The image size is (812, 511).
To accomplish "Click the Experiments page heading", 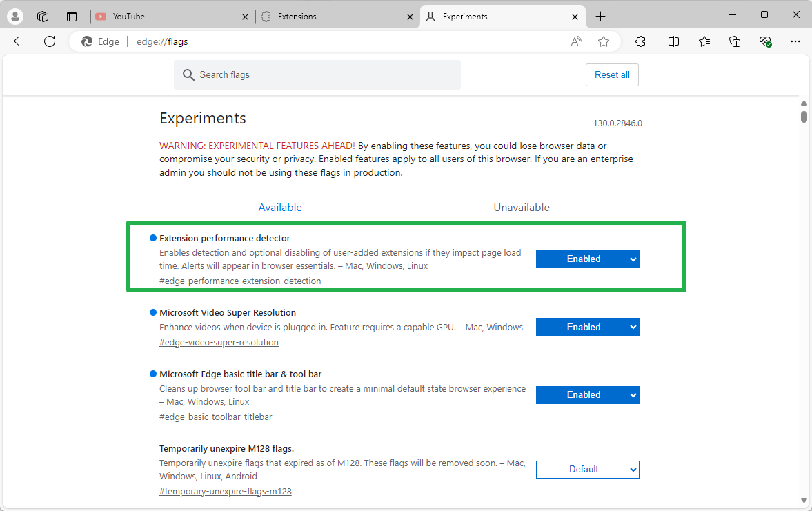I will coord(202,118).
